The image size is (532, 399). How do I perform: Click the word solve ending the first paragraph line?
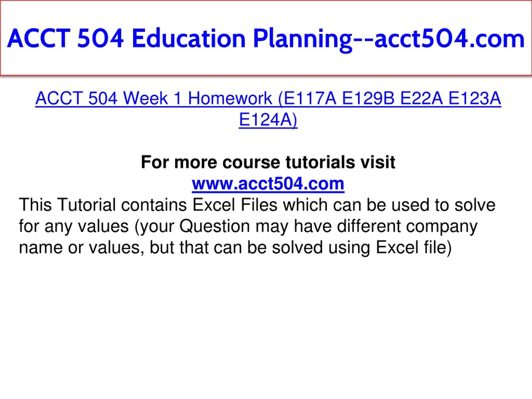click(475, 205)
